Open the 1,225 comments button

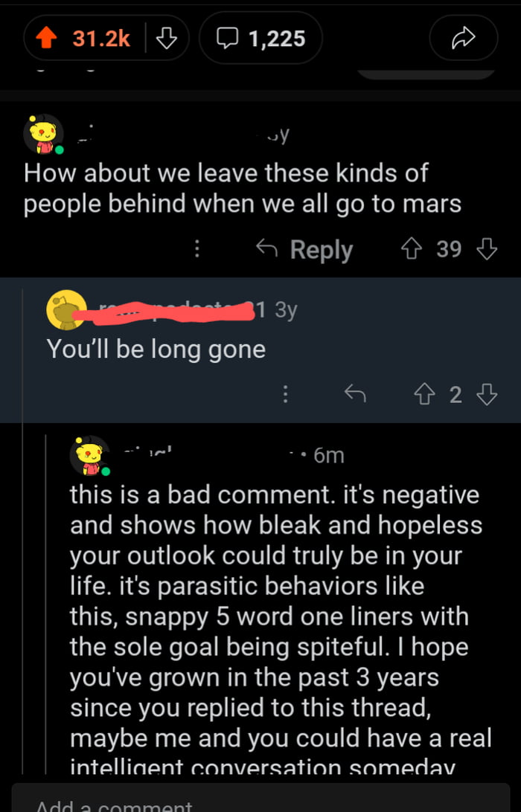pos(260,39)
